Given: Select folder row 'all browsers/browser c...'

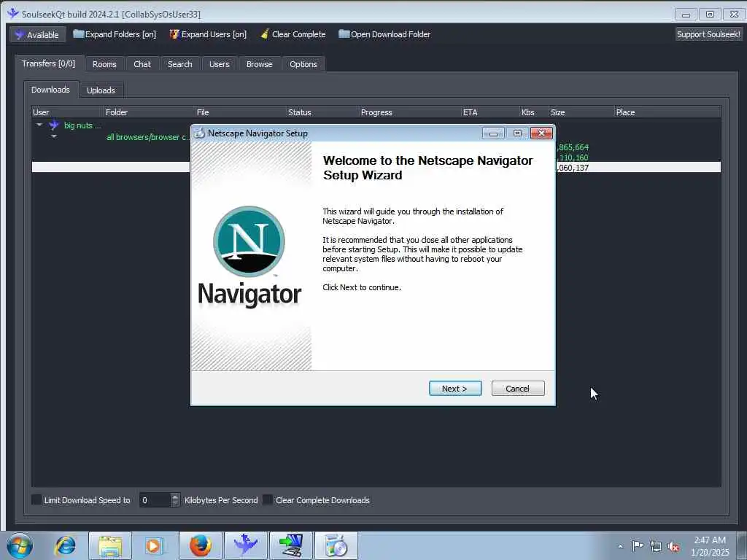Looking at the screenshot, I should point(148,137).
